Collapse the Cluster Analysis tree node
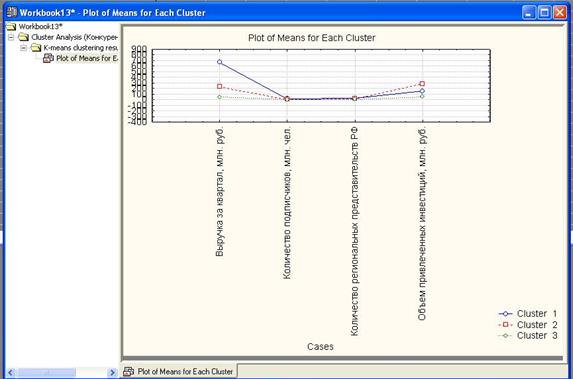Image resolution: width=573 pixels, height=379 pixels. [11, 37]
